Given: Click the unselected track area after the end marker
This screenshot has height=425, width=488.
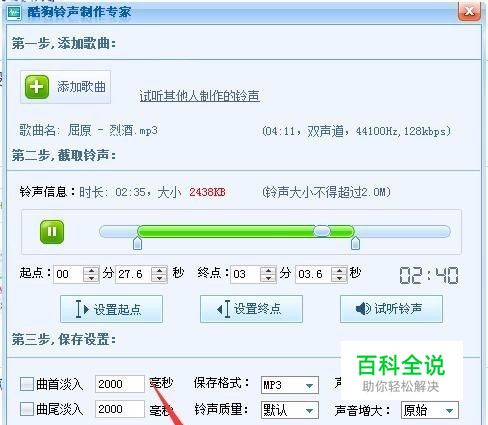Looking at the screenshot, I should pos(403,231).
